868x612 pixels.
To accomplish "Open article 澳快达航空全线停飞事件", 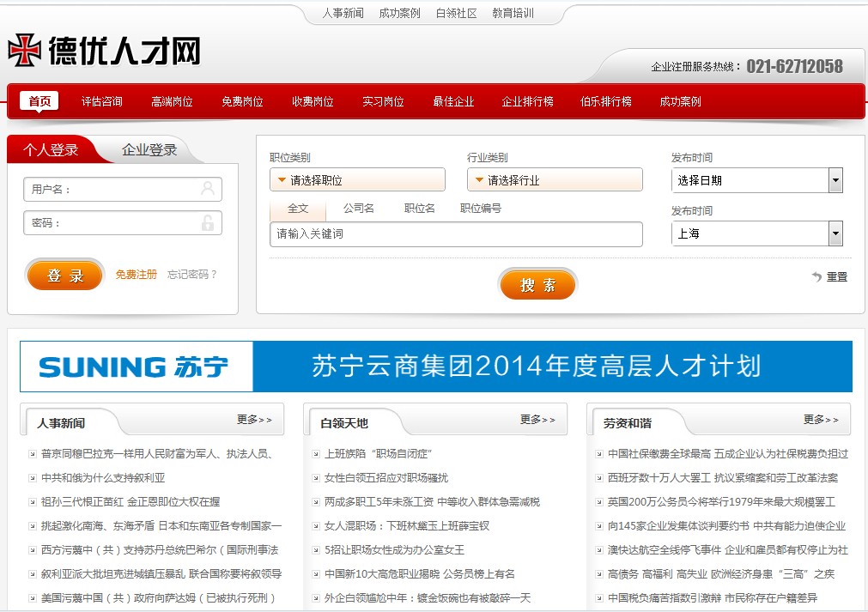I will 728,550.
